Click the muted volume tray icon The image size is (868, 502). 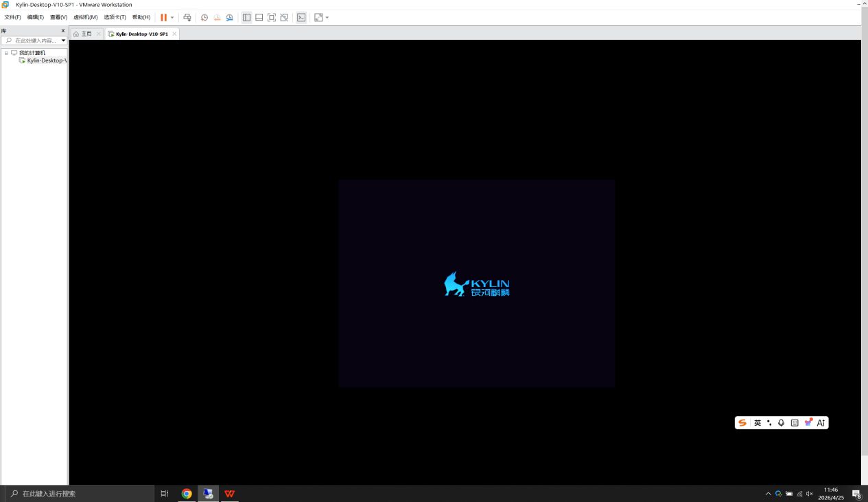810,494
